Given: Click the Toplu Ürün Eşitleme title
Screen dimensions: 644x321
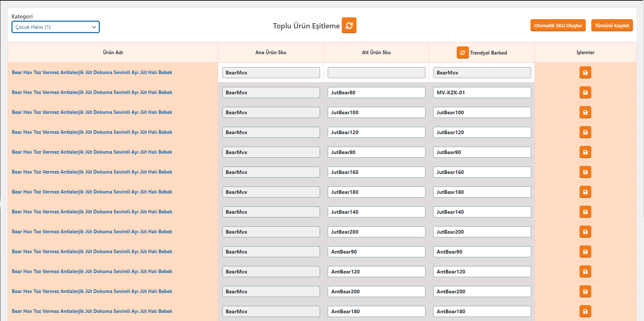Looking at the screenshot, I should 306,26.
